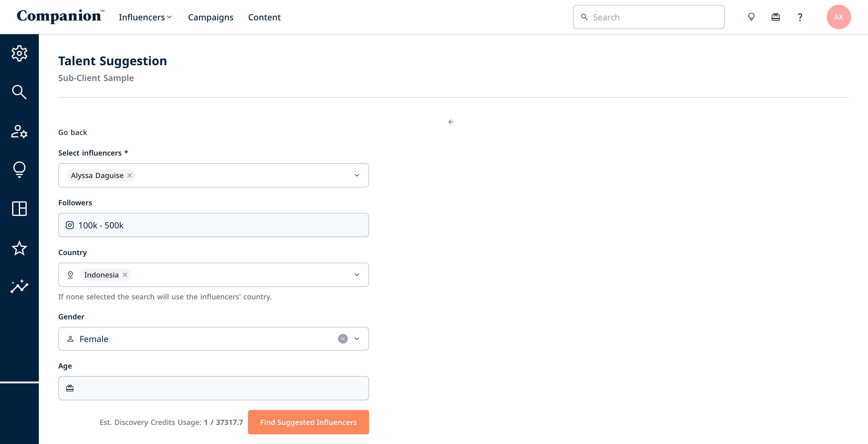Open the Gender dropdown chevron
This screenshot has height=444, width=868.
click(x=357, y=339)
